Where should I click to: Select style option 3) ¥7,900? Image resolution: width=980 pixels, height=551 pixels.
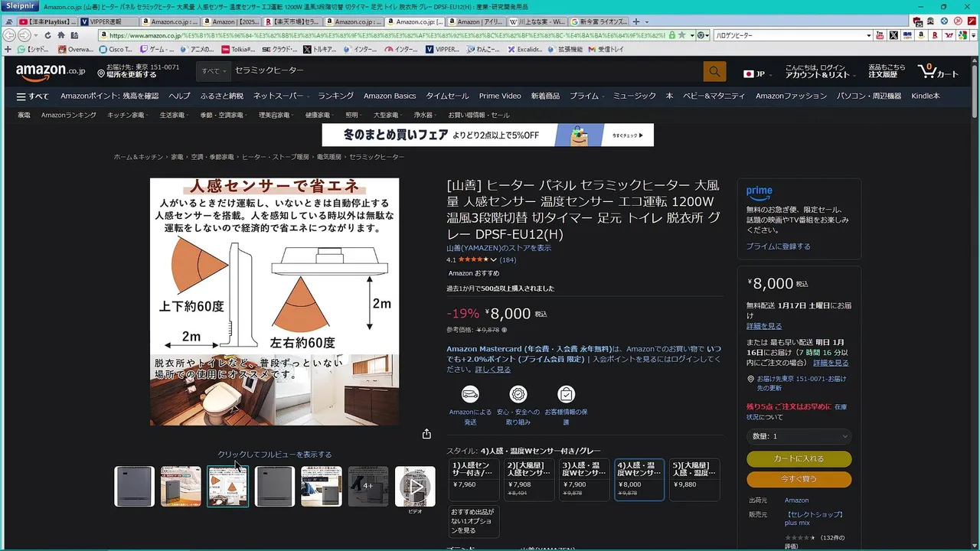pyautogui.click(x=584, y=480)
